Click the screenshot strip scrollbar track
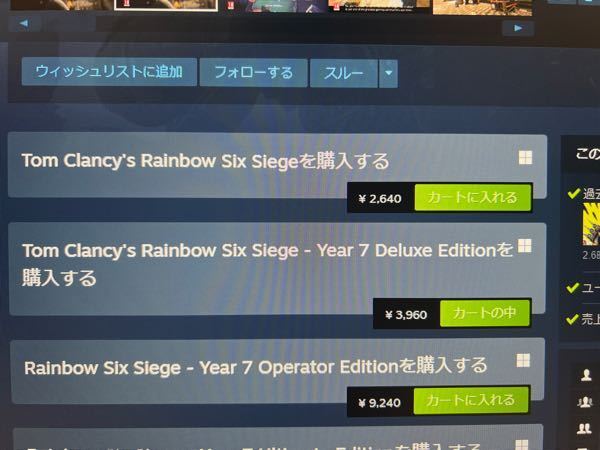600x450 pixels. coord(272,25)
